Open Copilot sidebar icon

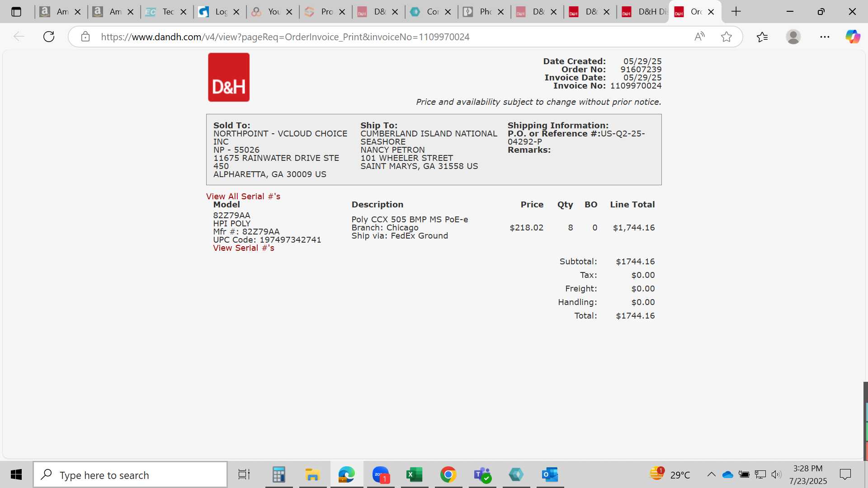click(853, 37)
